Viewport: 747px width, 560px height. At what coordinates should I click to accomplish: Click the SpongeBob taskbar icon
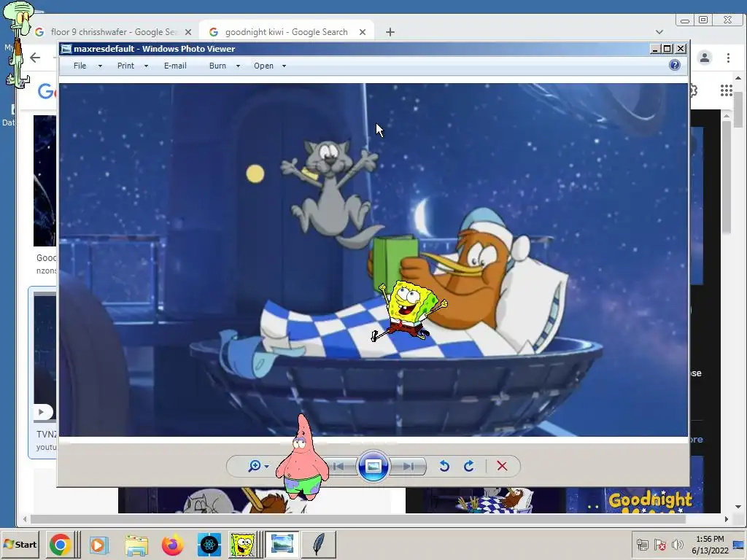pos(242,545)
